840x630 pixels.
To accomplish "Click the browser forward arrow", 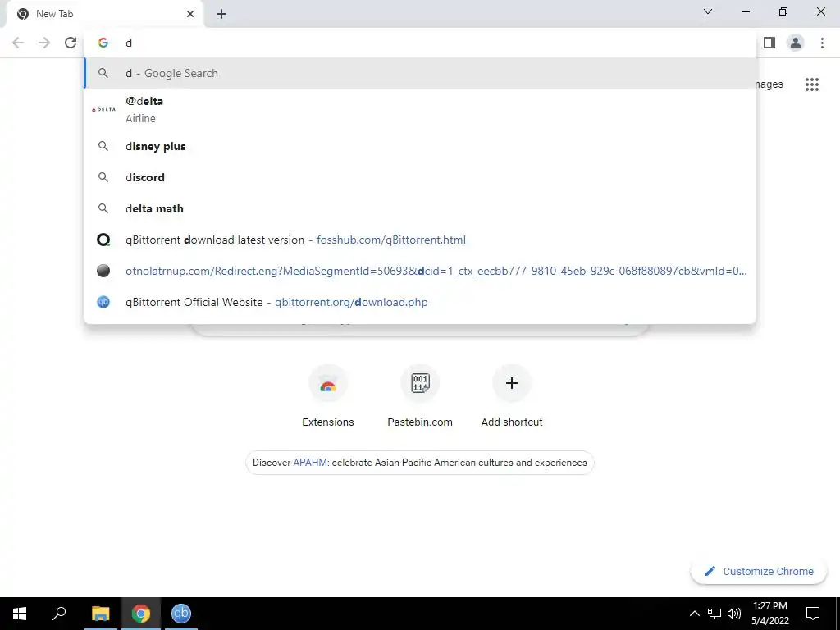I will click(44, 43).
